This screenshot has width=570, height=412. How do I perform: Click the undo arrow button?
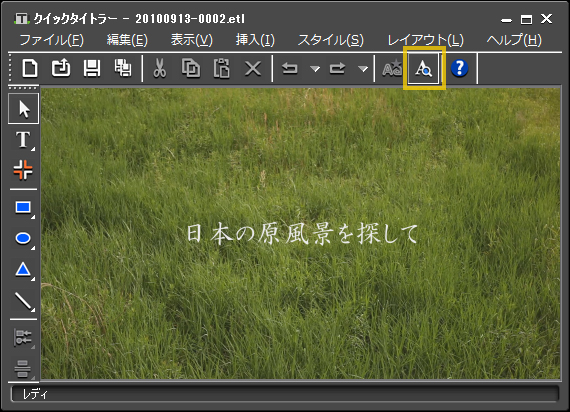(290, 68)
